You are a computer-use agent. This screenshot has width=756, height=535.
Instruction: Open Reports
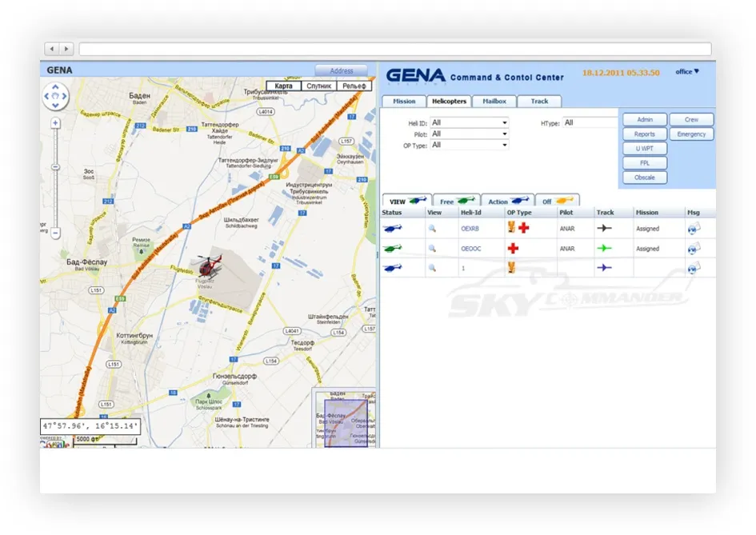[645, 134]
